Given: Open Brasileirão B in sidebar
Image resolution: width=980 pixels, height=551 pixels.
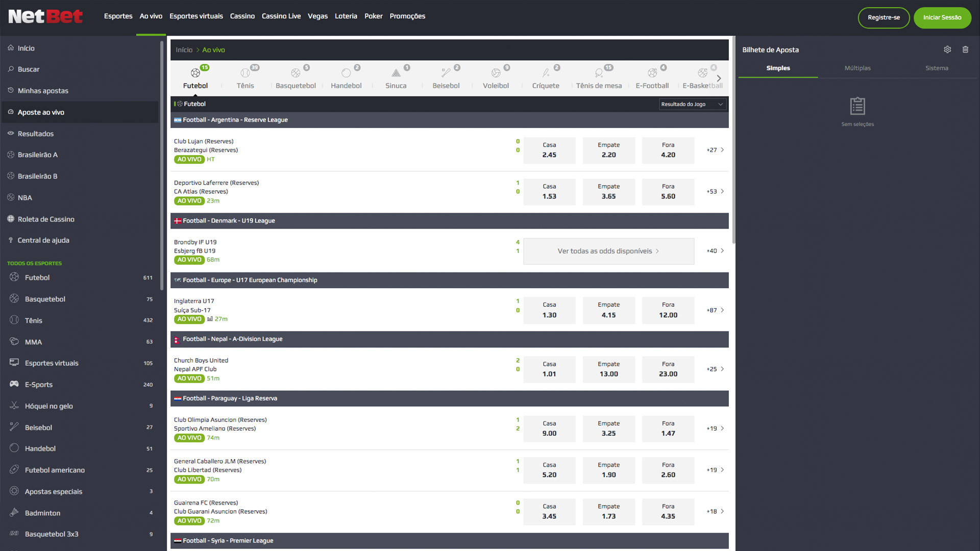Looking at the screenshot, I should pyautogui.click(x=37, y=176).
